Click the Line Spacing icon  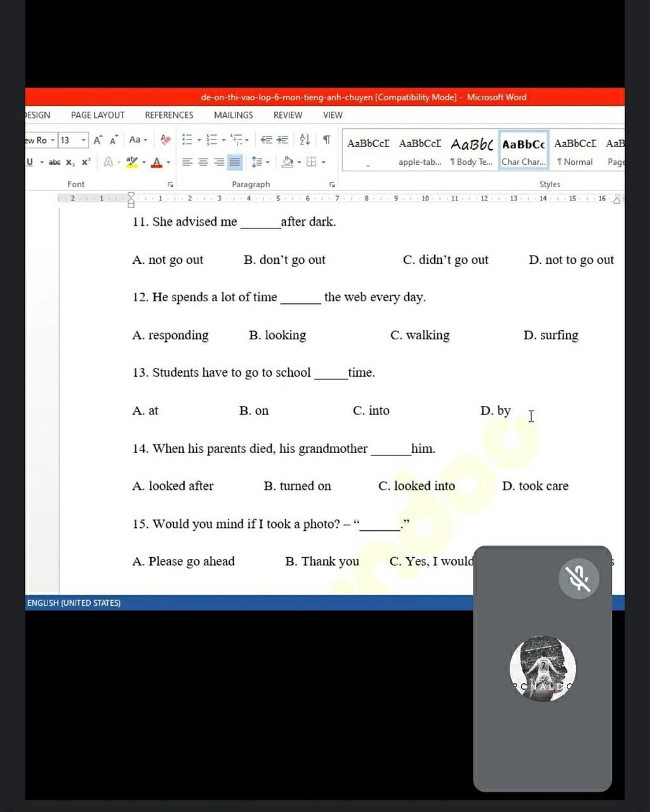pos(256,162)
